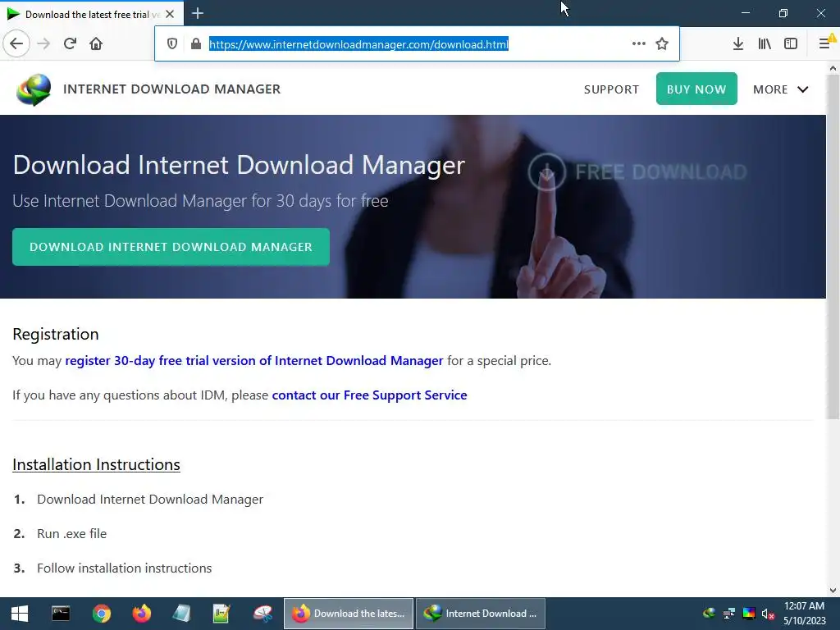The width and height of the screenshot is (840, 630).
Task: Close the Download the latest free trial tab
Action: [170, 14]
